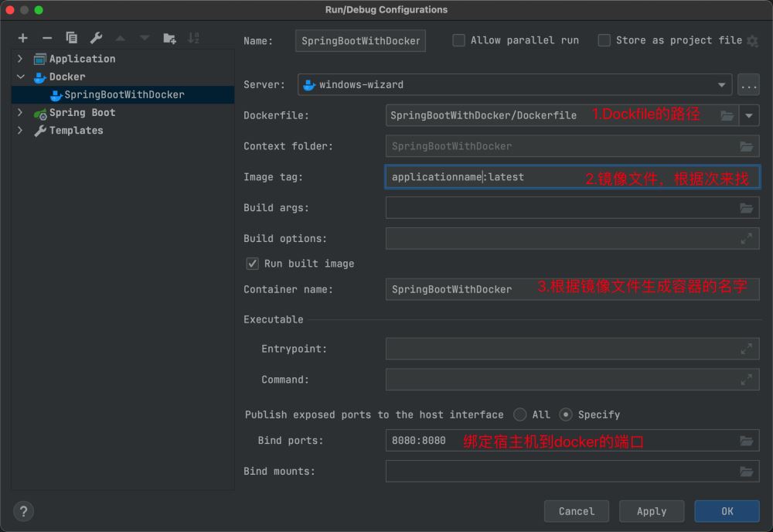Browse for the Dockerfile path
Image resolution: width=773 pixels, height=532 pixels.
click(727, 116)
